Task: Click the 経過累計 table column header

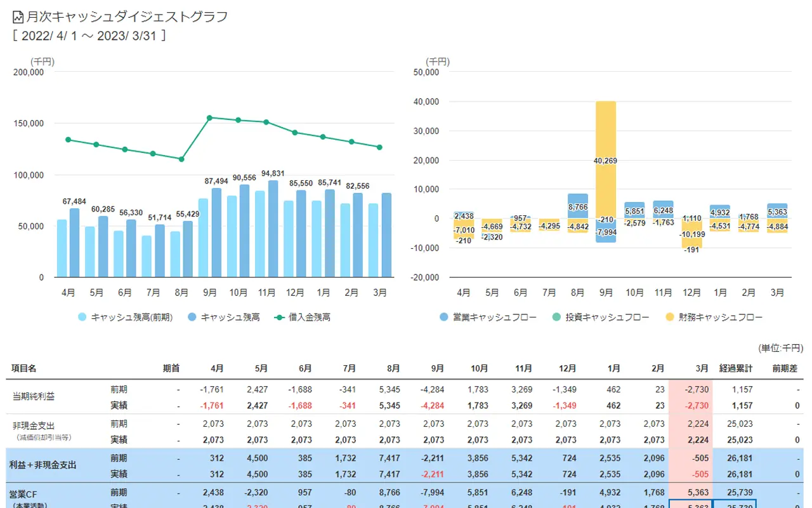Action: pos(736,368)
